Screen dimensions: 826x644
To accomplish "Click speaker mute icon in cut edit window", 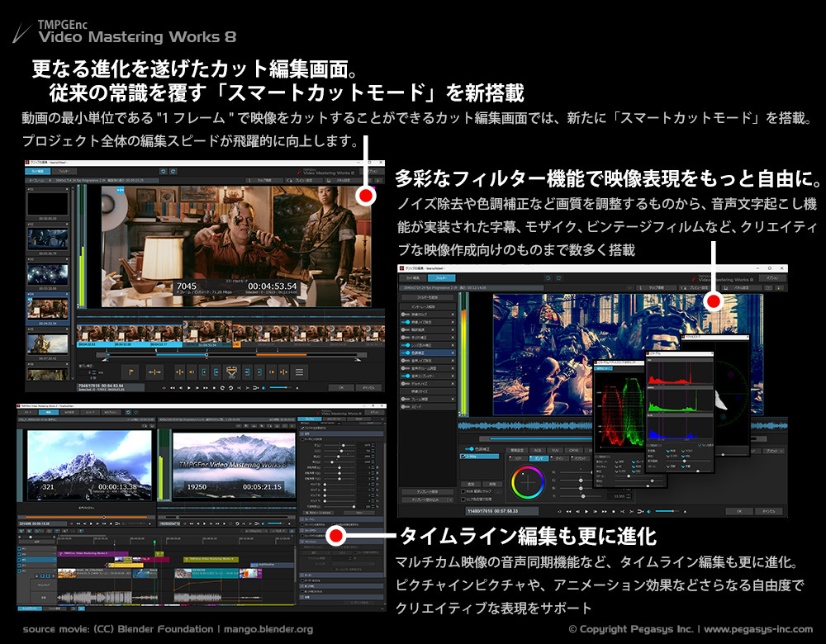I will (264, 388).
